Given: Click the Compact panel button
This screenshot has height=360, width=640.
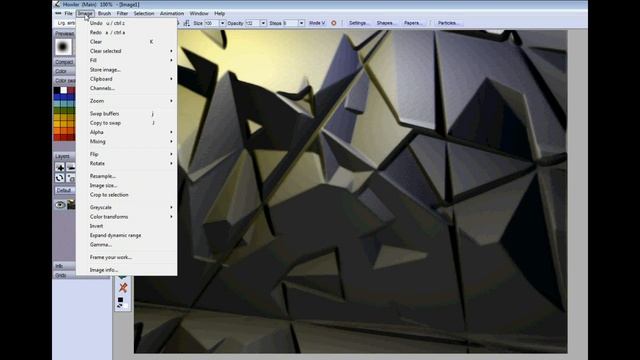Looking at the screenshot, I should 64,62.
